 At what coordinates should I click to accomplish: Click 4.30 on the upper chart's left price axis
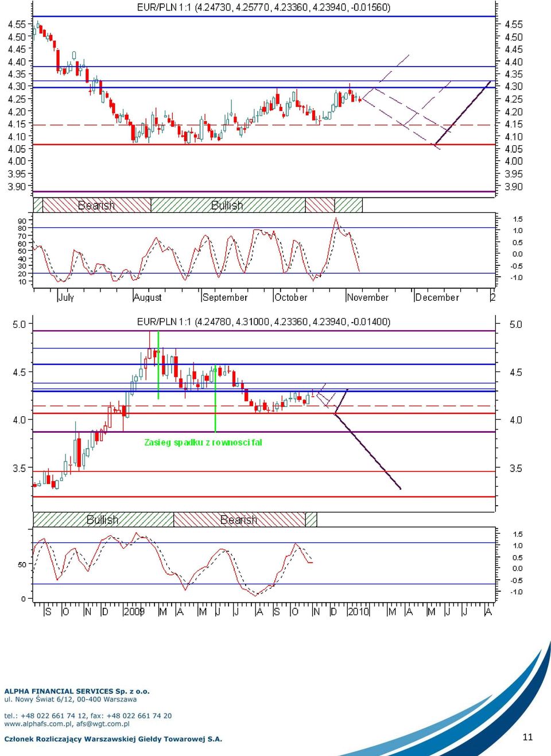coord(17,87)
